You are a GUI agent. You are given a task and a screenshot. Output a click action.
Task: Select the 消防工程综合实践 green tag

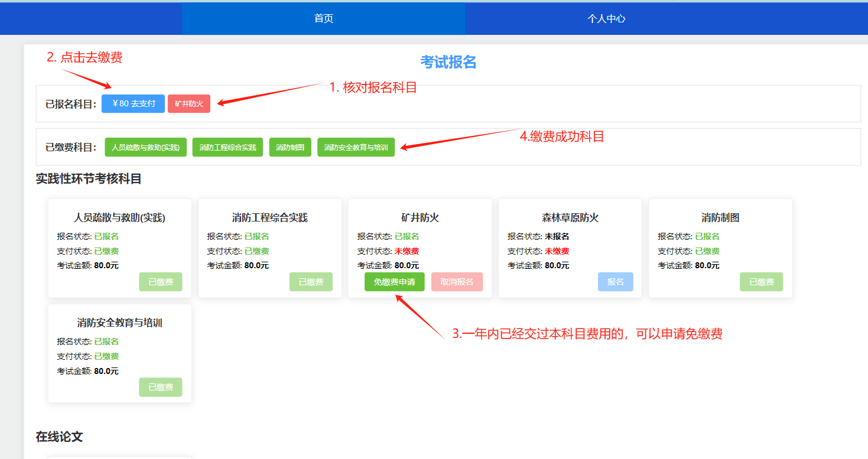tap(227, 147)
